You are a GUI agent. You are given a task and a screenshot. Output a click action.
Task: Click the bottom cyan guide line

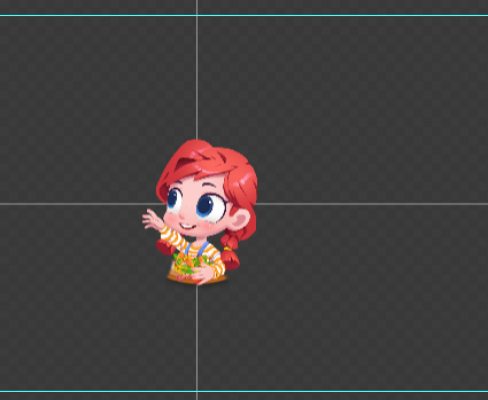click(244, 391)
